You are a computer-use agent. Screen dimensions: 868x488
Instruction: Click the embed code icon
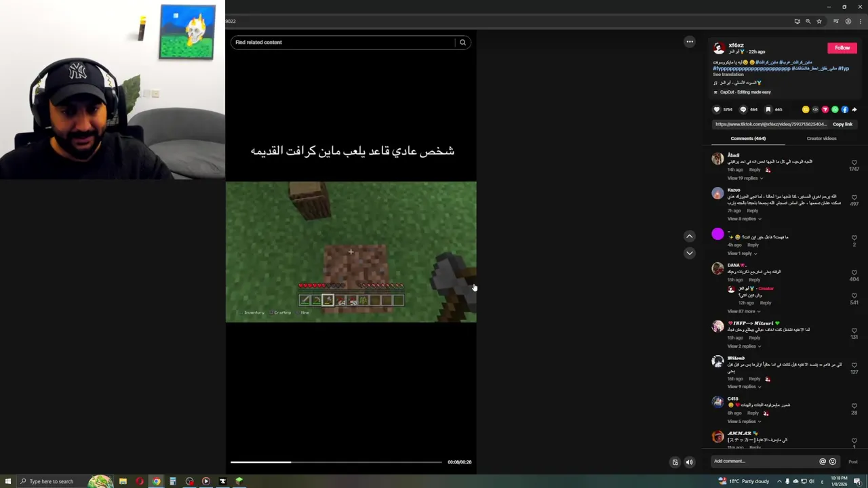click(x=815, y=109)
